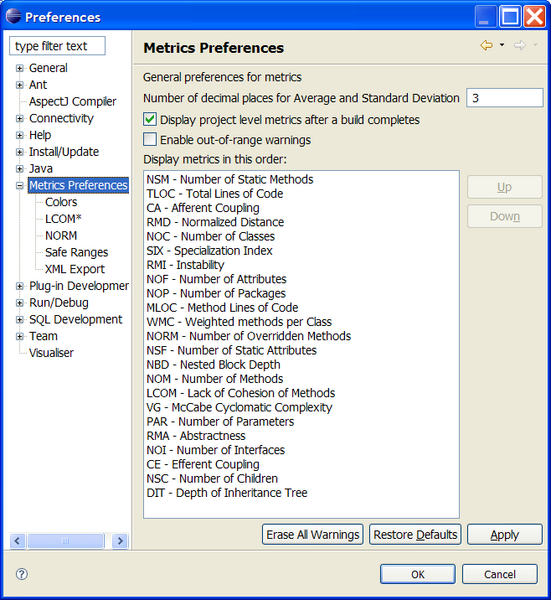This screenshot has width=551, height=600.
Task: Select VG - McCabe Cyclomatic Complexity metric
Action: tap(240, 408)
